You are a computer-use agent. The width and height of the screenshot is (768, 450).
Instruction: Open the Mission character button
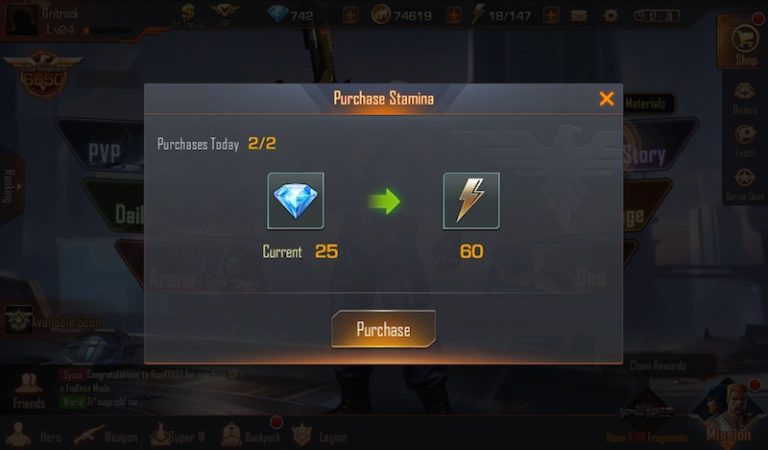click(x=728, y=414)
